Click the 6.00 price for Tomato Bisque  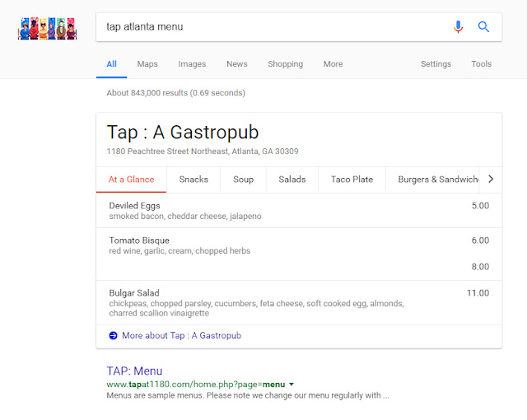tap(480, 240)
